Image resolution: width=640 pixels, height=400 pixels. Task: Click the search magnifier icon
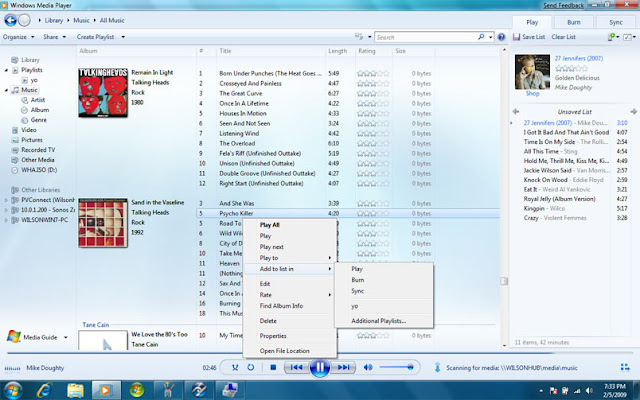(481, 37)
